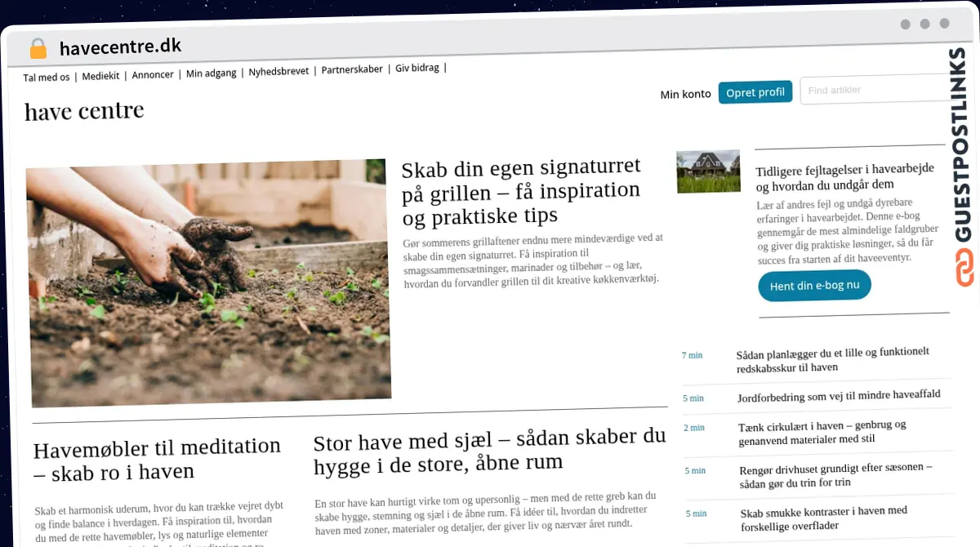Open the Giv bidrag menu link
Image resolution: width=980 pixels, height=547 pixels.
[x=416, y=69]
